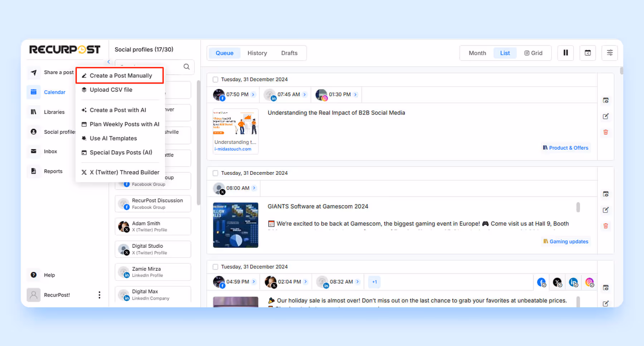Screen dimensions: 644x346
Task: Collapse the social profiles panel
Action: (x=108, y=61)
